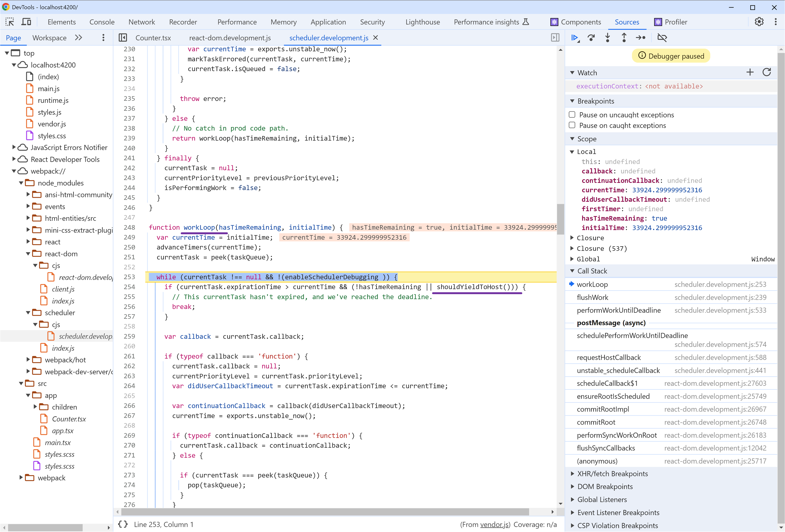The width and height of the screenshot is (785, 532).
Task: Switch to the Network panel
Action: [142, 22]
